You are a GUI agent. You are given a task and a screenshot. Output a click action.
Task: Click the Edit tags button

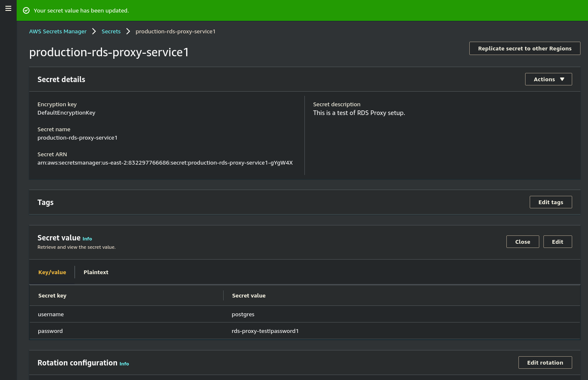(551, 202)
